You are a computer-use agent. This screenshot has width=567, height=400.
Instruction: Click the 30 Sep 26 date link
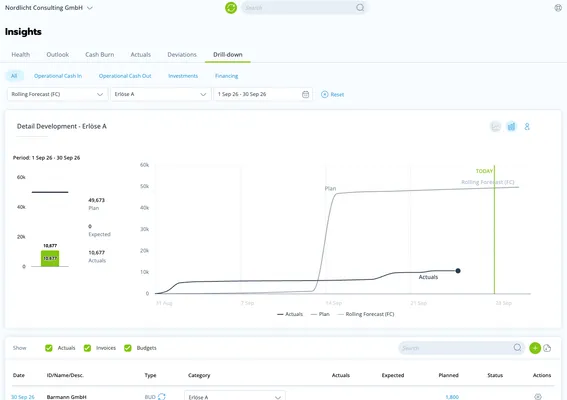(x=22, y=397)
